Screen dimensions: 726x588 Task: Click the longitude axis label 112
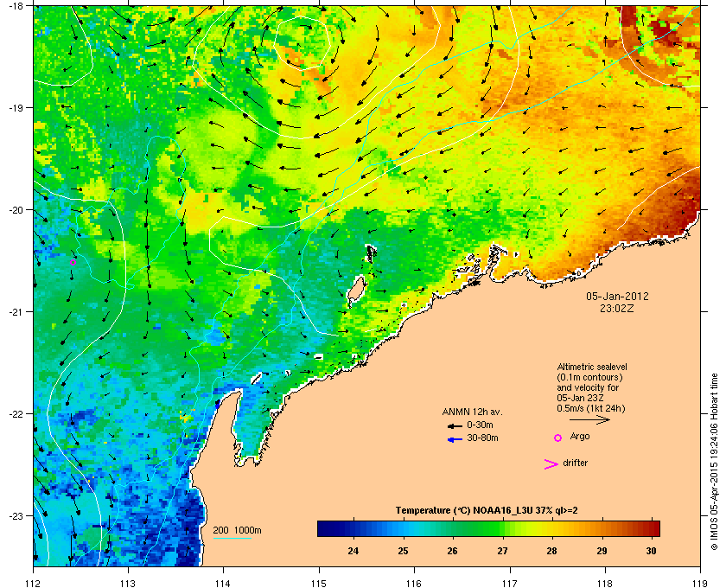(34, 583)
